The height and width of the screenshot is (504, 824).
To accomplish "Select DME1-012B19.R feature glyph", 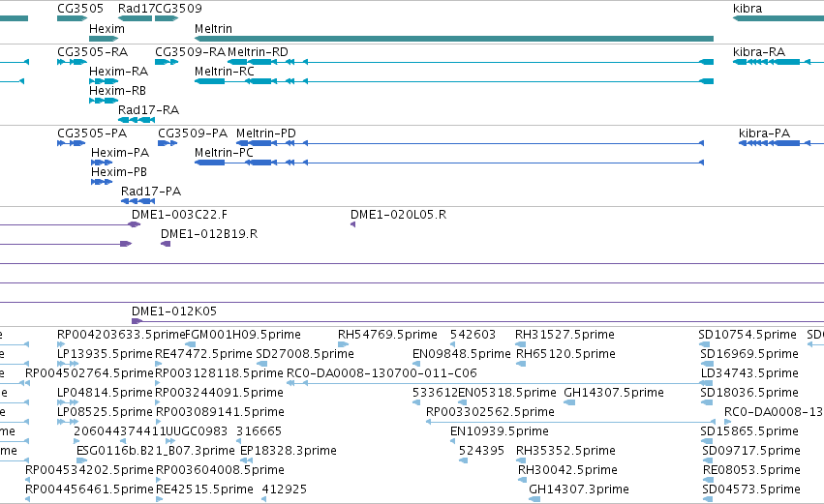I will [166, 244].
